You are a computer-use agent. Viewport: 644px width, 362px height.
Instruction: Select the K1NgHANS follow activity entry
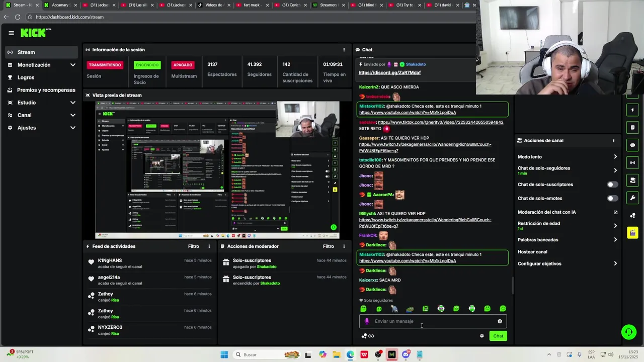pos(150,263)
